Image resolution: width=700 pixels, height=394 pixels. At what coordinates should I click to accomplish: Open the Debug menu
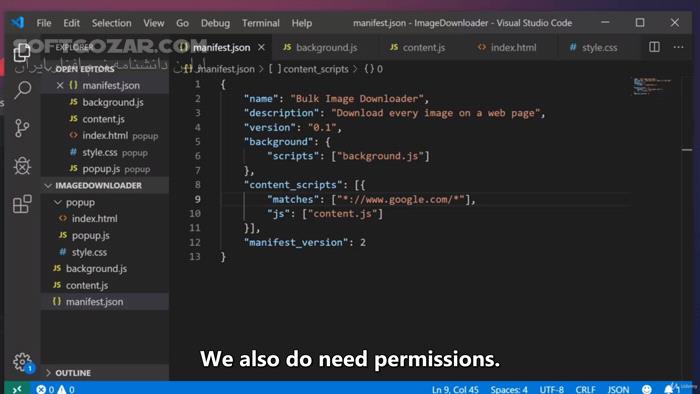(215, 23)
